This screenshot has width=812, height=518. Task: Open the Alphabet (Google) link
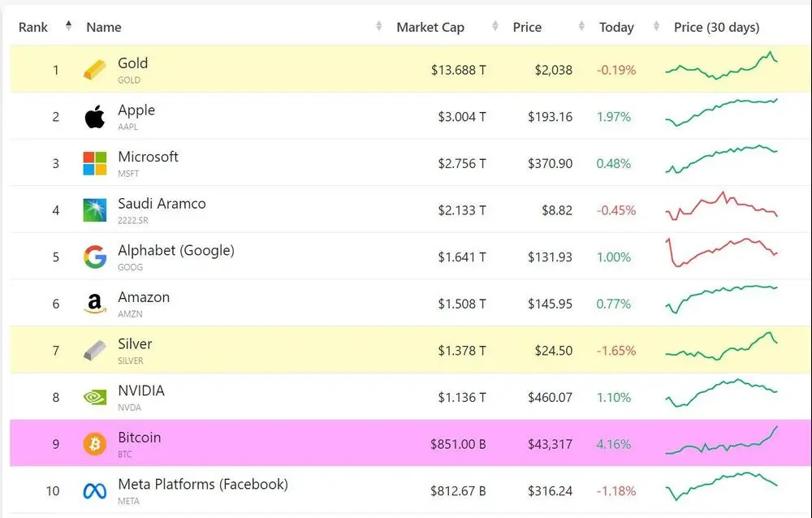click(176, 251)
